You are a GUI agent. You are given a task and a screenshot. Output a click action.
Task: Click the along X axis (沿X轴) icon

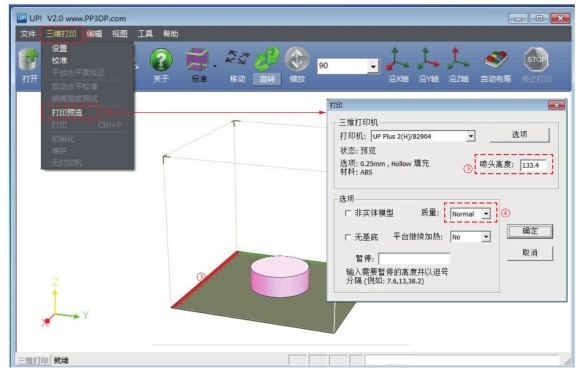point(398,59)
